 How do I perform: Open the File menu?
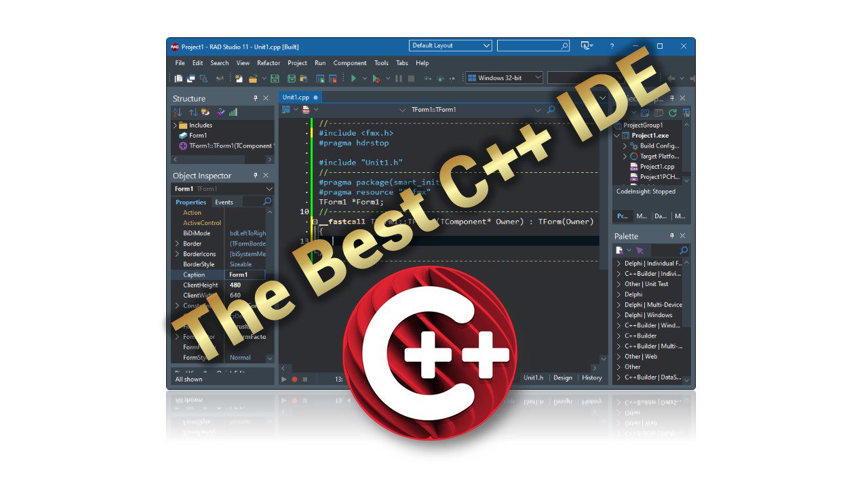coord(180,63)
